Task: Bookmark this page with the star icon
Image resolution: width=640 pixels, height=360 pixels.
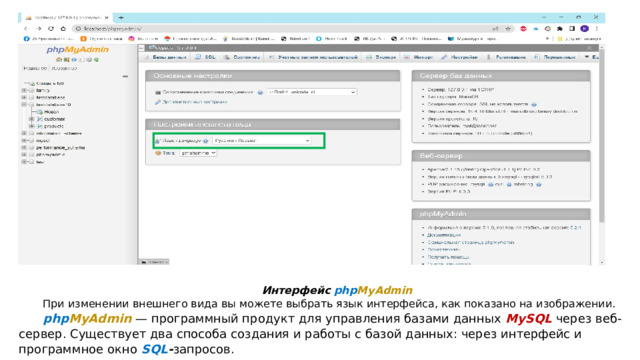Action: (x=508, y=29)
